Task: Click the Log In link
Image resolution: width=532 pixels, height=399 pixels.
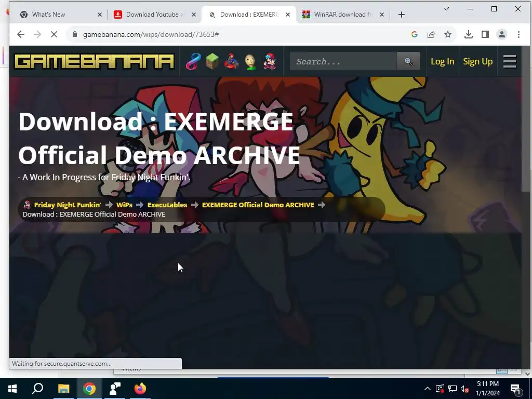Action: (443, 61)
